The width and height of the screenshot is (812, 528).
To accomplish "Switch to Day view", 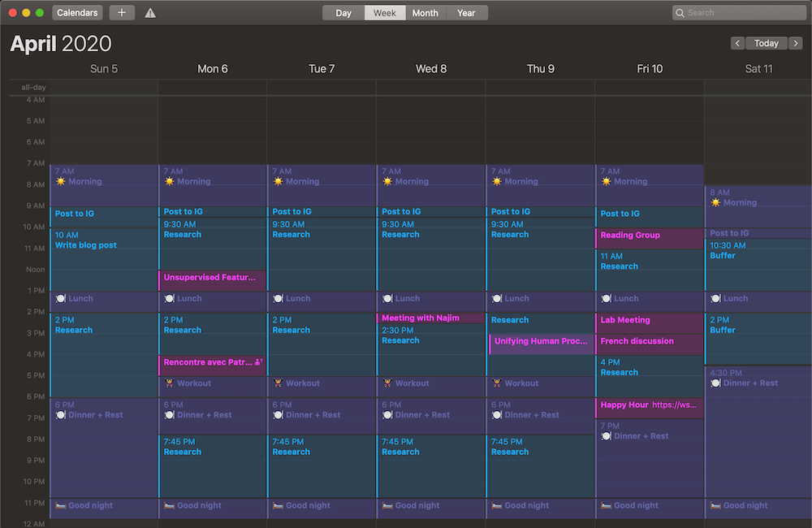I will click(x=343, y=13).
